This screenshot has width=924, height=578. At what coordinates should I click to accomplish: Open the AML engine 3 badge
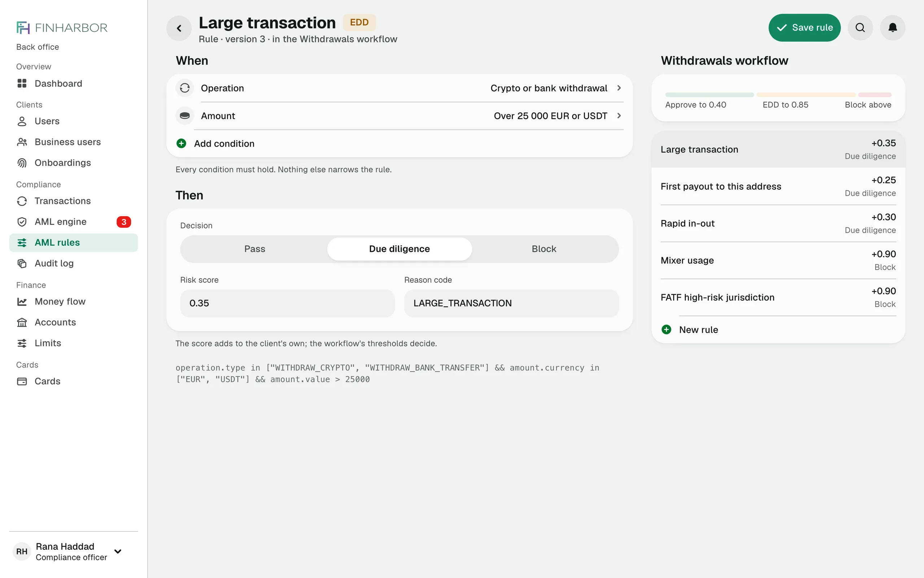(x=124, y=222)
